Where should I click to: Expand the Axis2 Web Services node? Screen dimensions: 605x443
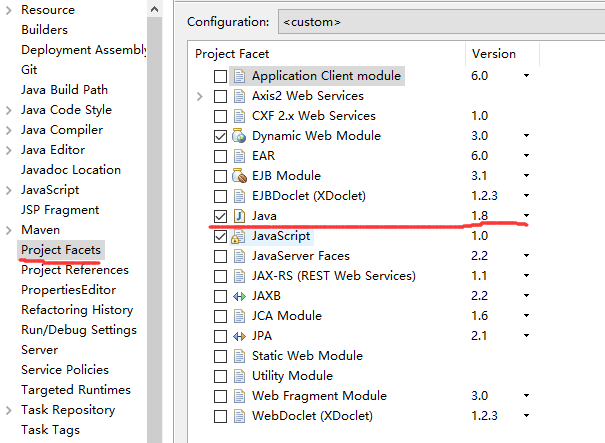(200, 96)
